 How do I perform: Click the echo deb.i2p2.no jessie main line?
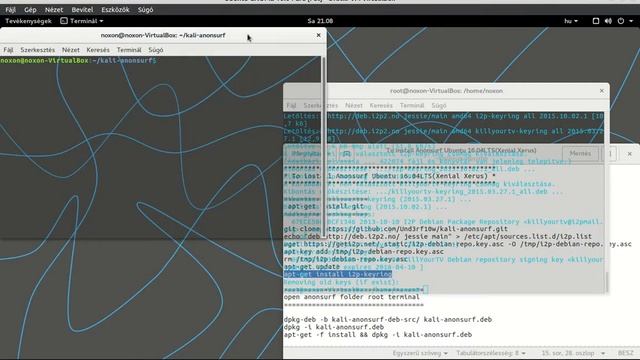click(438, 237)
